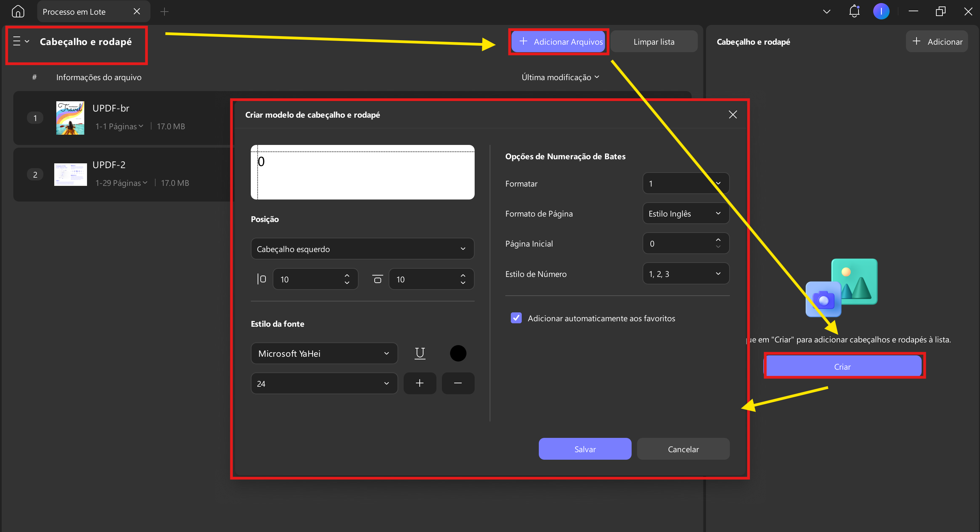Open the home icon in title bar
The height and width of the screenshot is (532, 980).
[x=18, y=11]
